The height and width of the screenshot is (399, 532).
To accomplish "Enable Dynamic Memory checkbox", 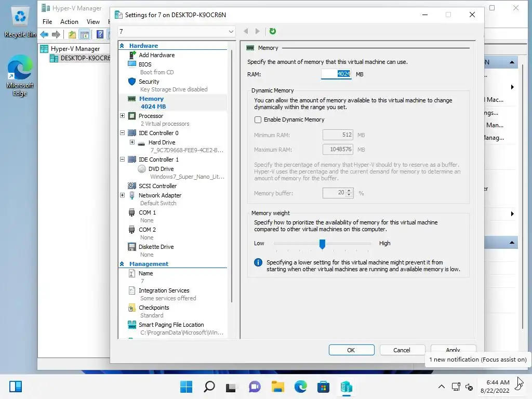I will [258, 120].
